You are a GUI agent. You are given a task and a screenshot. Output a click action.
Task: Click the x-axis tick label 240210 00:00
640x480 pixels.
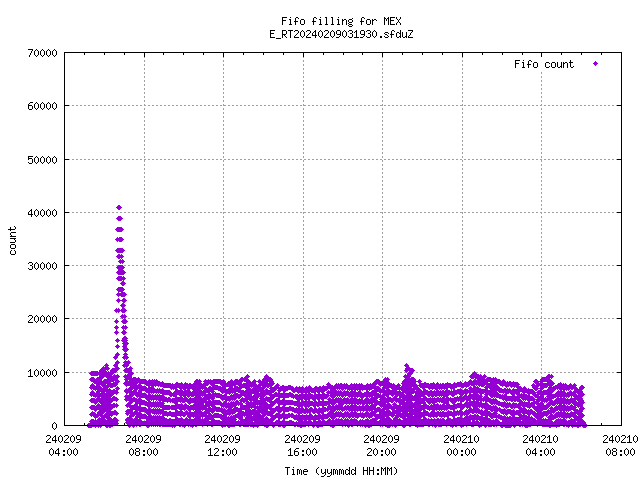[462, 446]
